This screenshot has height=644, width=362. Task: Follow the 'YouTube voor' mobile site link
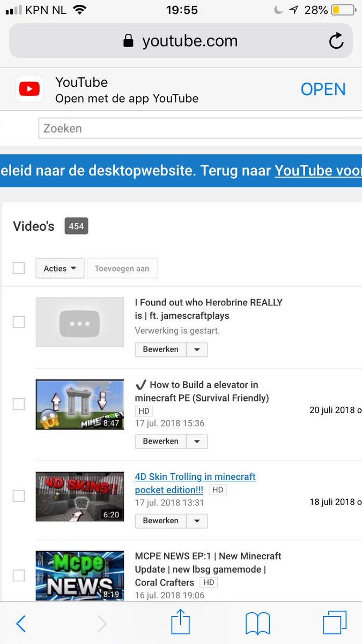319,171
